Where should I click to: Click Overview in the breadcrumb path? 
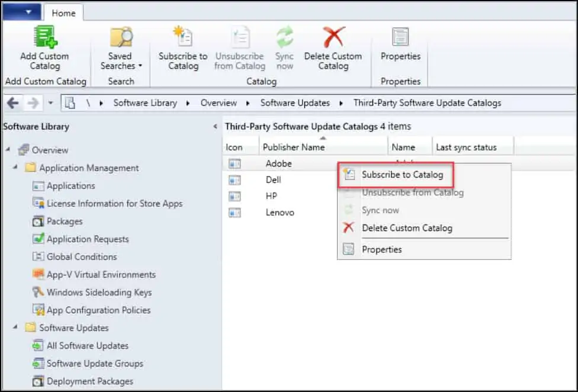219,103
